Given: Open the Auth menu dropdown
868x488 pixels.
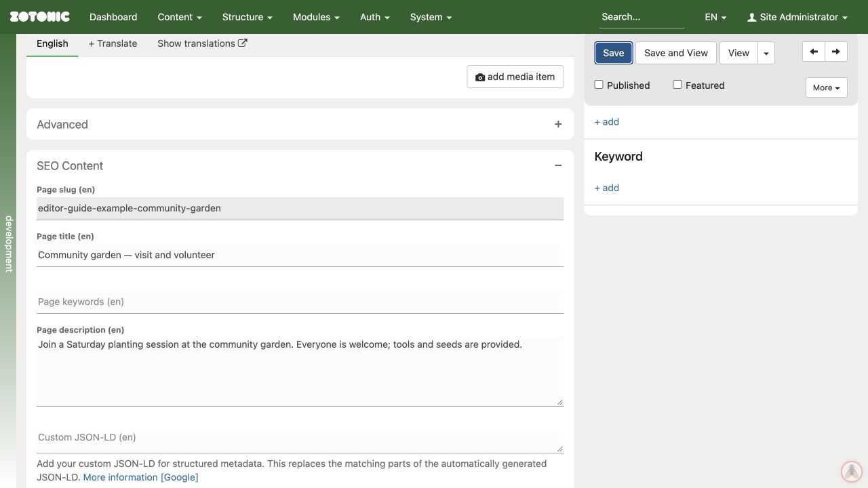Looking at the screenshot, I should (374, 17).
